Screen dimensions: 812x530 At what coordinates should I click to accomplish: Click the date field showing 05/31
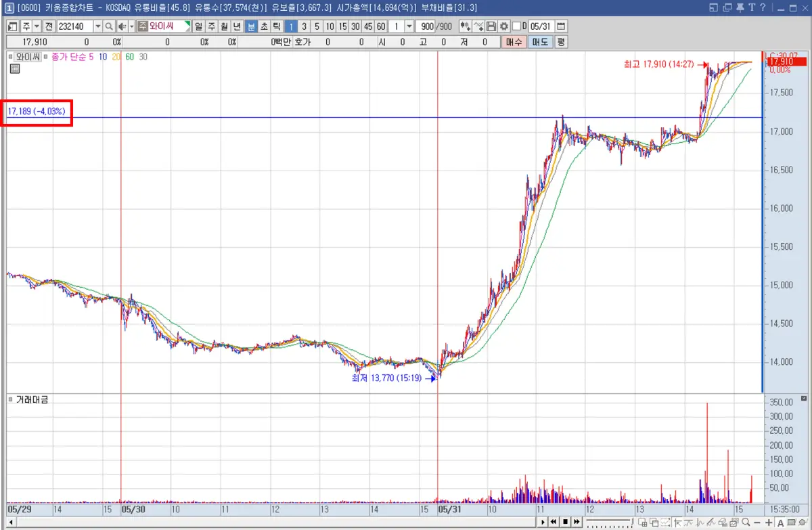pos(541,26)
